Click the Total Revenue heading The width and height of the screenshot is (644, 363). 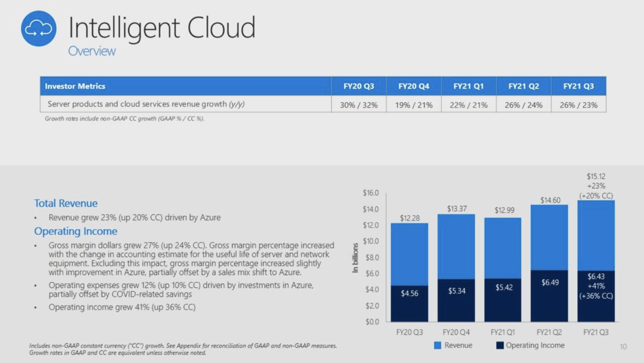[x=66, y=203]
